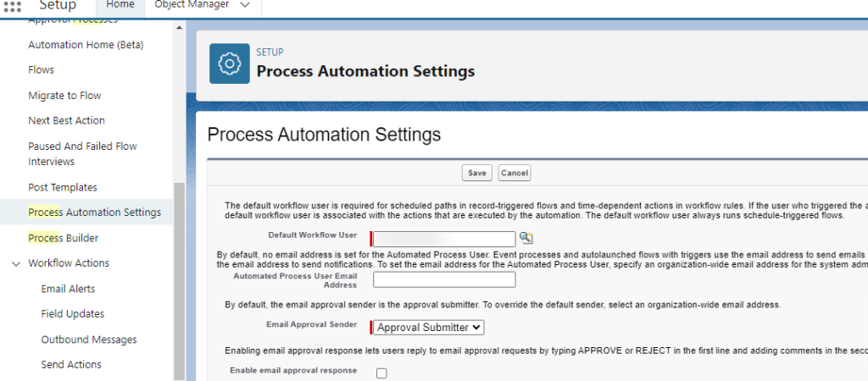Click into the Default Workflow User field
The image size is (868, 381).
pyautogui.click(x=444, y=239)
